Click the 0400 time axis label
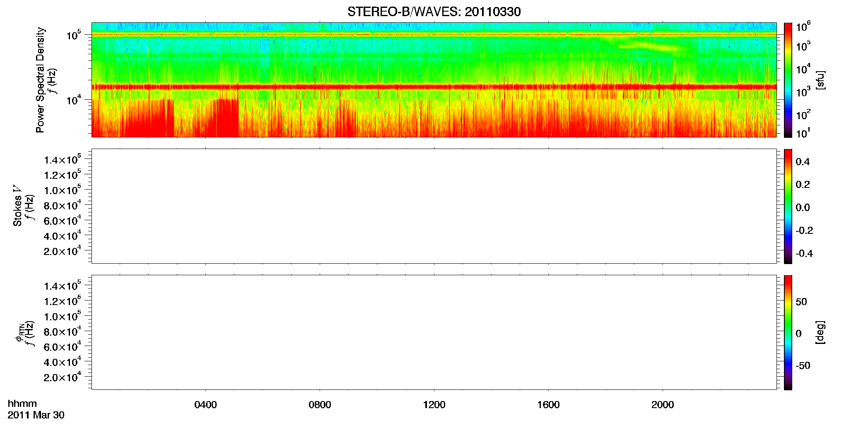Screen dimensions: 868x447 (x=205, y=405)
